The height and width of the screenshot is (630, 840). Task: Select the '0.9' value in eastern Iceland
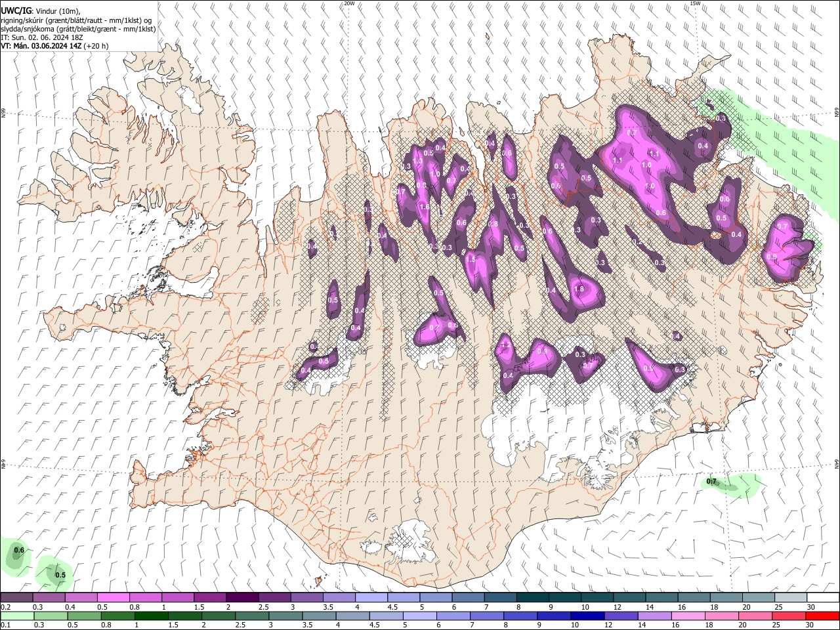[x=772, y=257]
